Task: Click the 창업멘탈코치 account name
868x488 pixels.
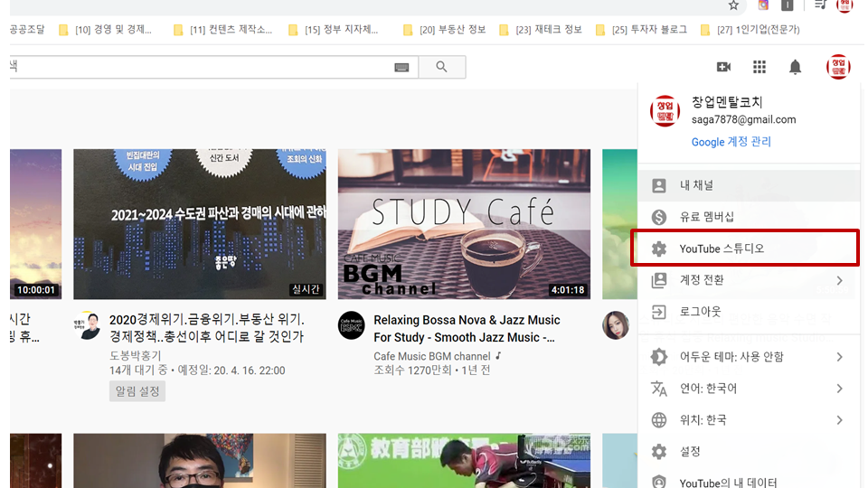Action: pos(727,102)
